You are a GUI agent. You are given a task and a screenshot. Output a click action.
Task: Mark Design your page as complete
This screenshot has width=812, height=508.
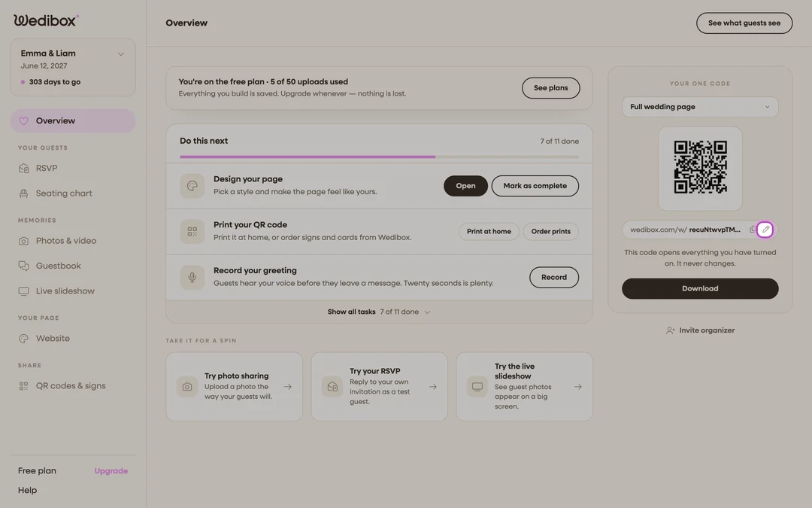click(x=535, y=186)
